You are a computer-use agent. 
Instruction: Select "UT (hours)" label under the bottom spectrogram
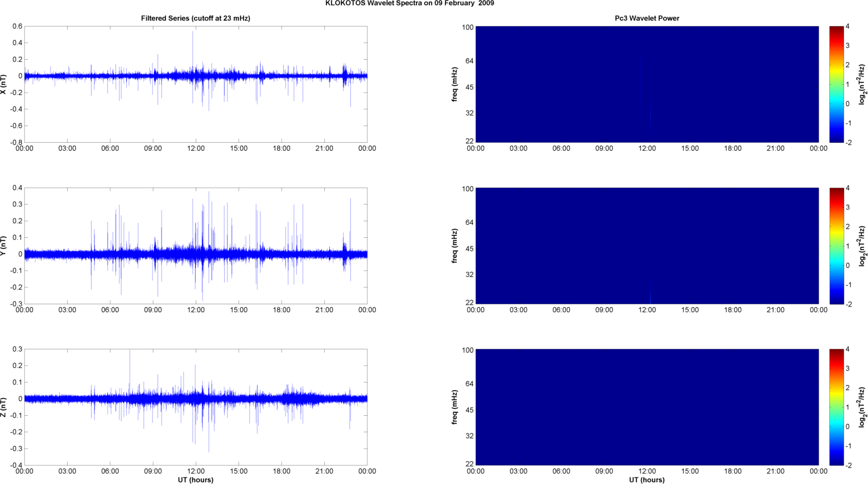[647, 480]
